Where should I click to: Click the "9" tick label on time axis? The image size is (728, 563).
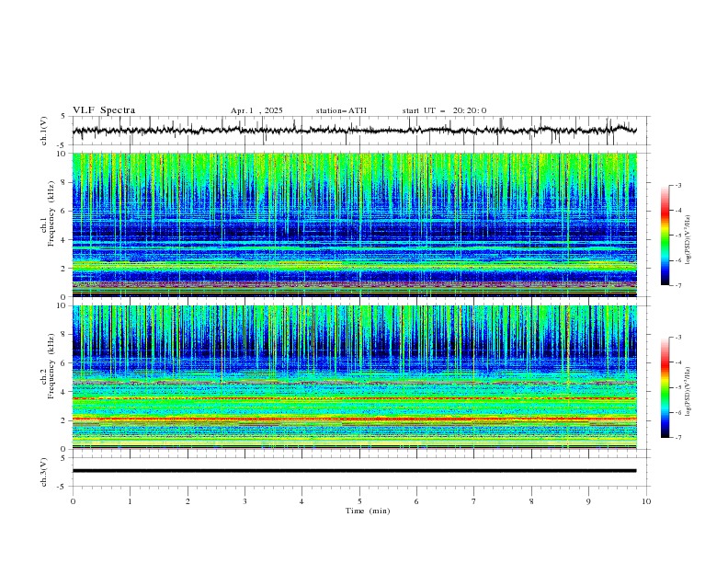pyautogui.click(x=588, y=501)
